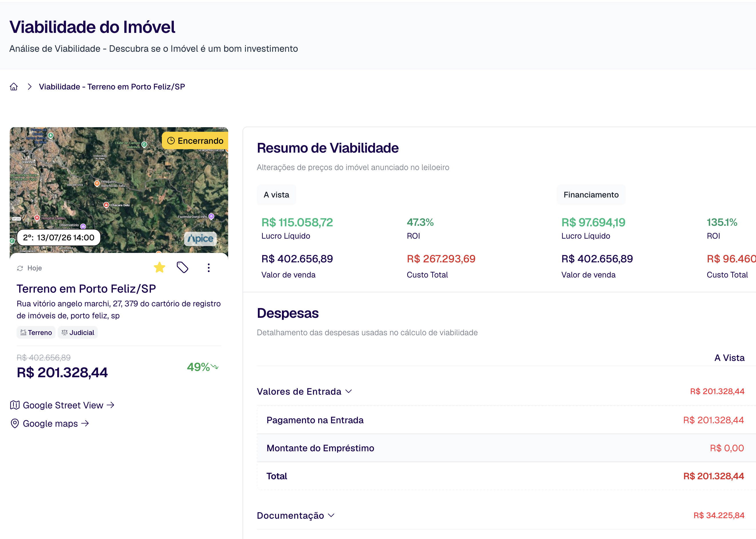Screen dimensions: 756x539
Task: Click the Montante do Empréstimo row
Action: click(506, 448)
